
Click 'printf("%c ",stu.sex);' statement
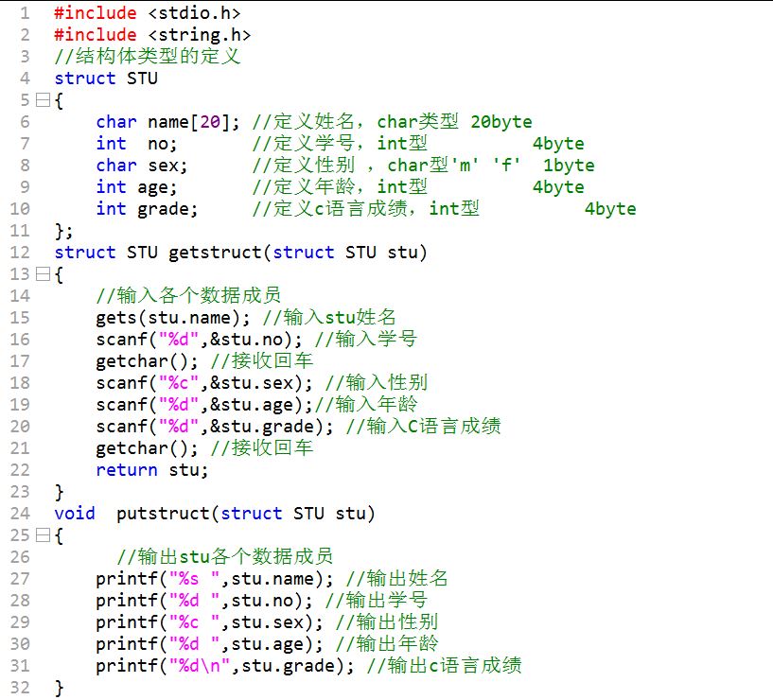209,622
